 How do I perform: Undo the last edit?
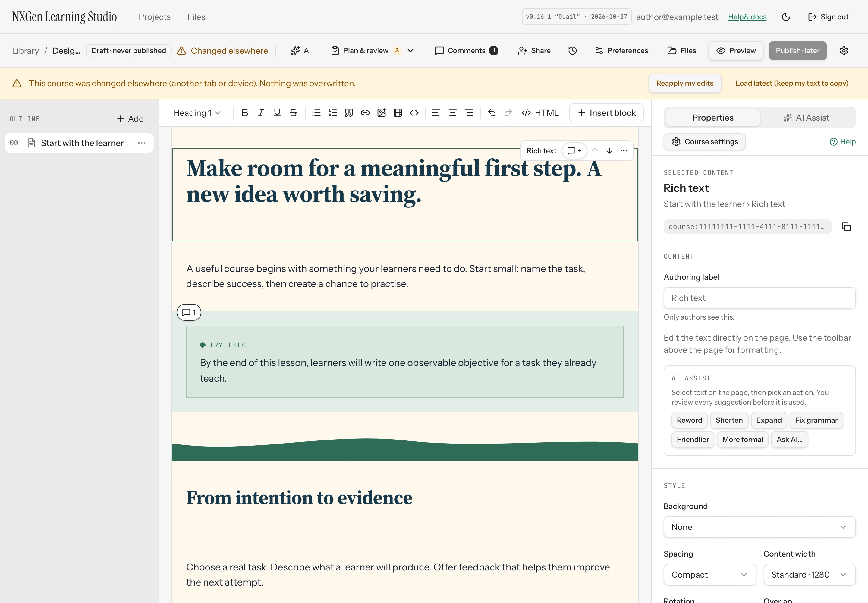click(x=491, y=113)
